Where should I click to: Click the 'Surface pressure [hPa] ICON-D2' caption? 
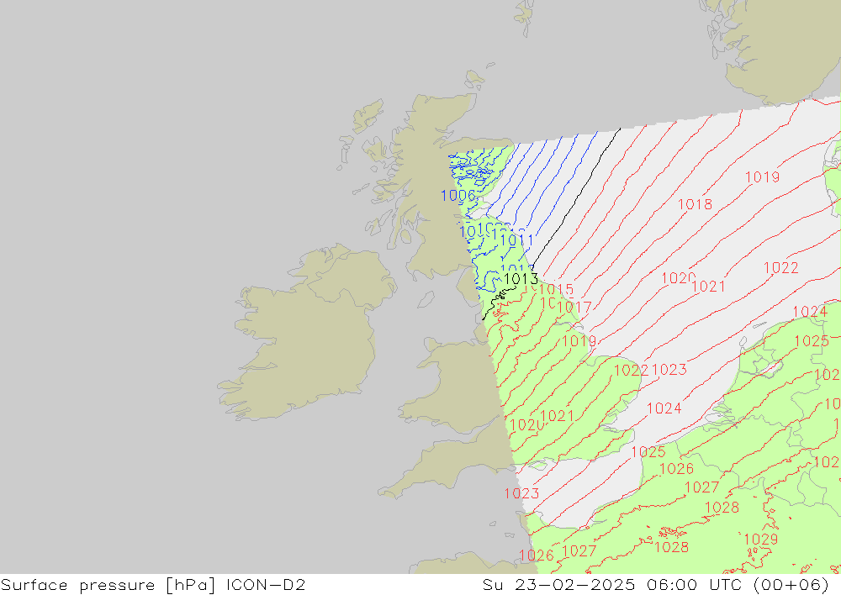coord(153,585)
